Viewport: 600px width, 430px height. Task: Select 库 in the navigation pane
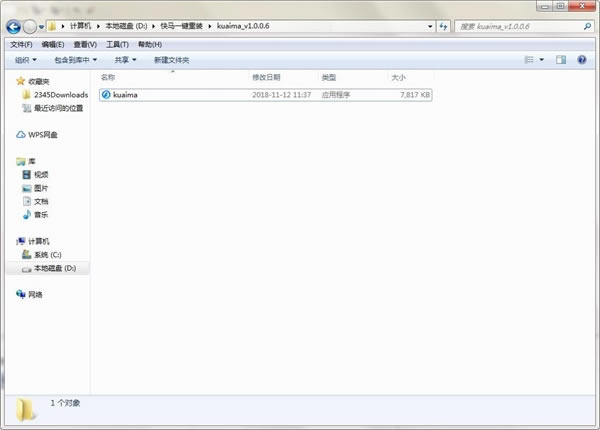(x=32, y=161)
